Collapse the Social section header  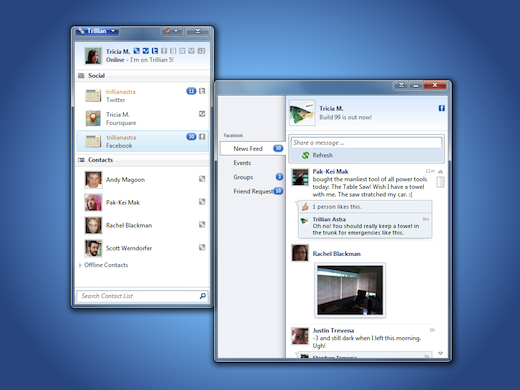[x=143, y=76]
